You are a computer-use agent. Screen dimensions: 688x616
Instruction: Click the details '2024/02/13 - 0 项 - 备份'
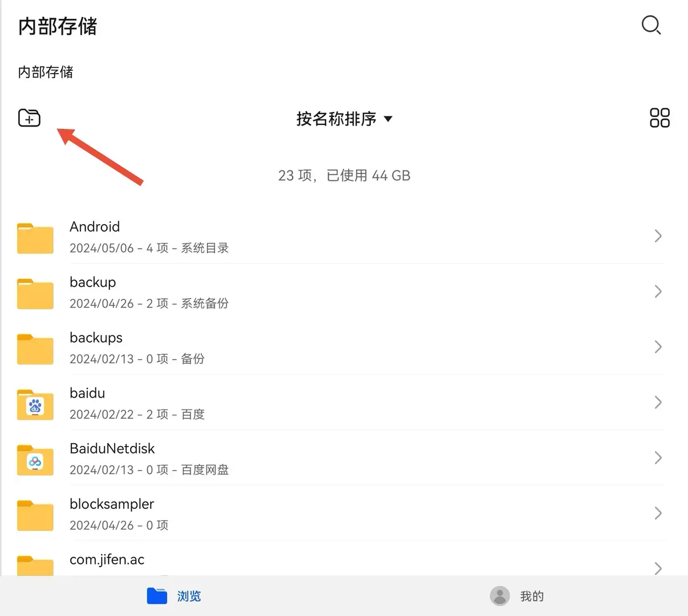137,359
